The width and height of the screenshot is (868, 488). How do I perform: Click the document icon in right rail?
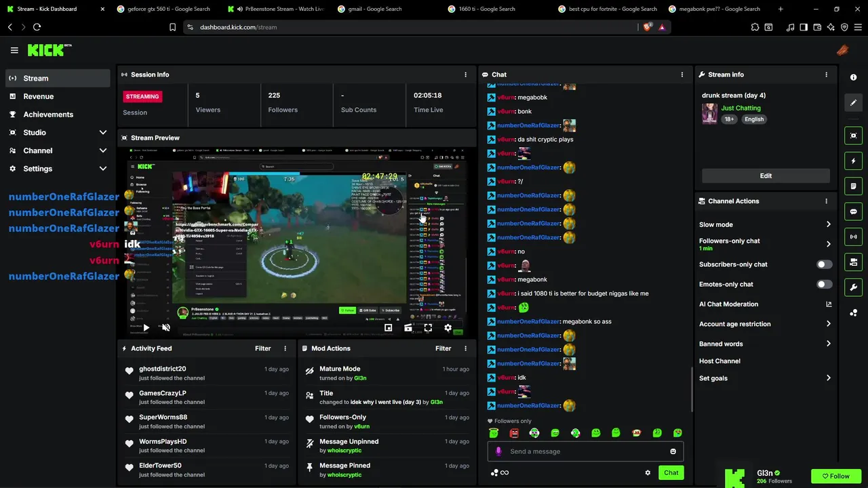[853, 186]
